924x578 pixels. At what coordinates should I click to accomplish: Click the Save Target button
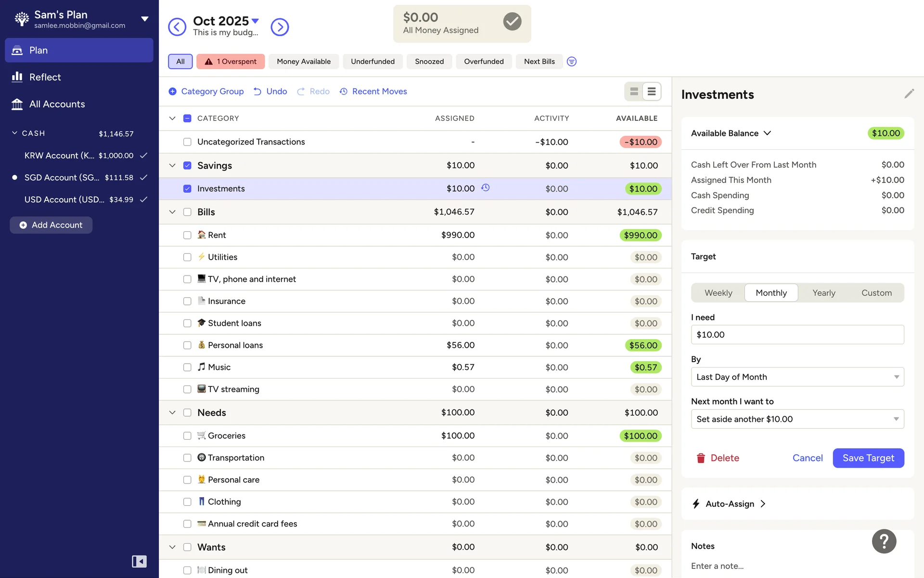click(x=868, y=458)
